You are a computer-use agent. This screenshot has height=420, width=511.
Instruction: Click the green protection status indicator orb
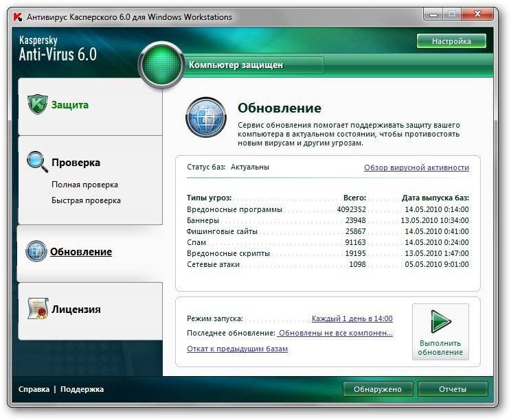click(161, 65)
